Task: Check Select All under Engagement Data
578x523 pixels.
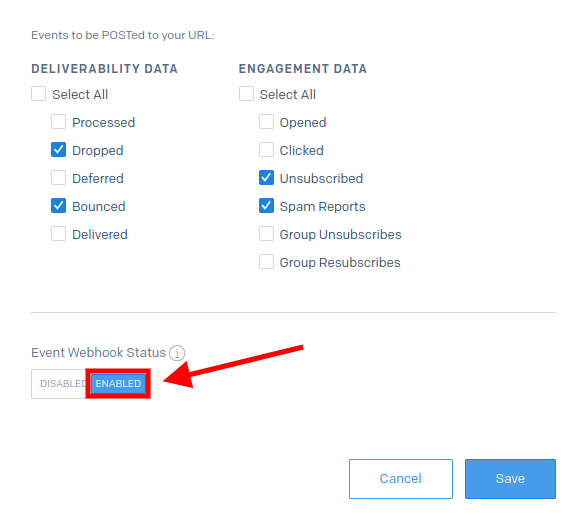Action: [246, 94]
